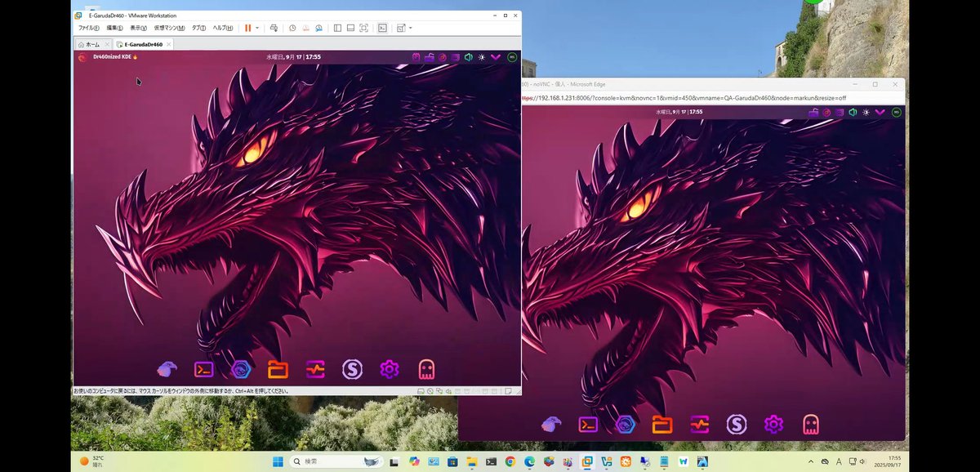Open the ヘルプ(H) menu in VMware
Image resolution: width=980 pixels, height=472 pixels.
(223, 28)
